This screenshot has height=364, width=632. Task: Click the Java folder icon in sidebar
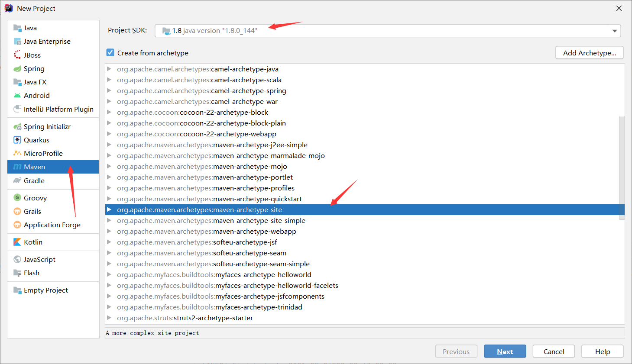17,28
